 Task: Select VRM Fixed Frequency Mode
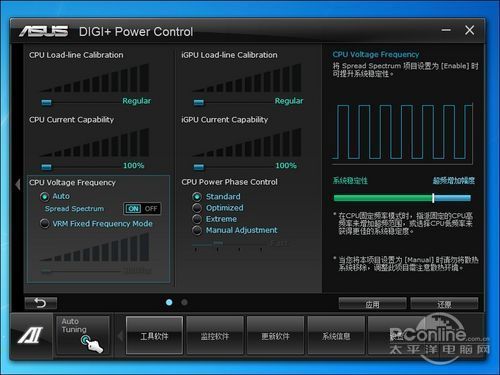click(44, 224)
